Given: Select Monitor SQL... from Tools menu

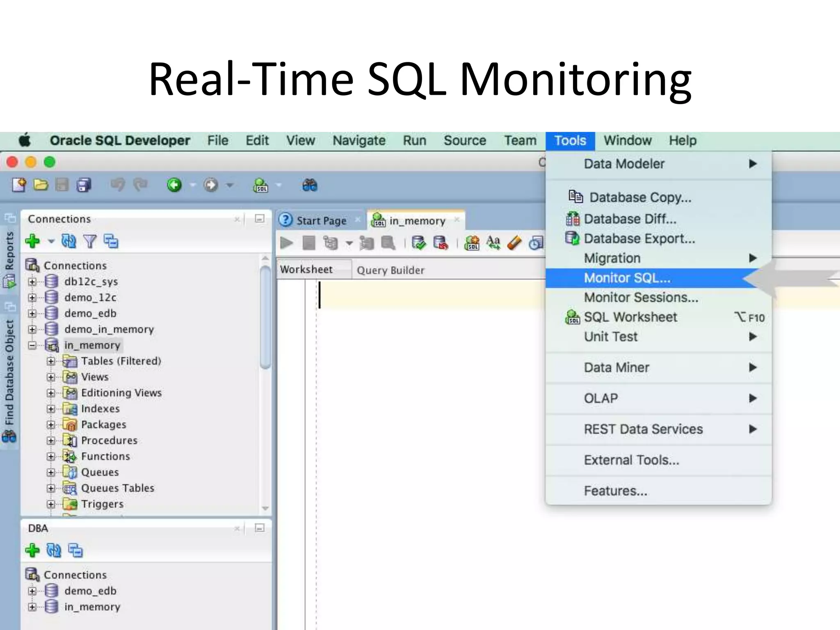Looking at the screenshot, I should 658,278.
